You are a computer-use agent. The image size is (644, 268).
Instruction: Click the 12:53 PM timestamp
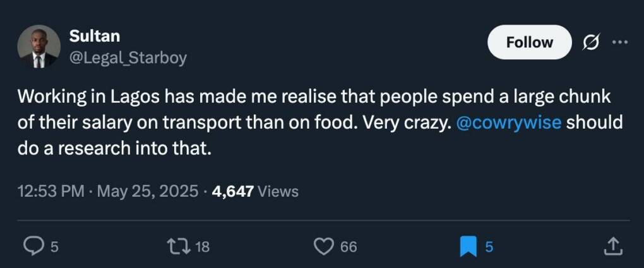pos(51,191)
